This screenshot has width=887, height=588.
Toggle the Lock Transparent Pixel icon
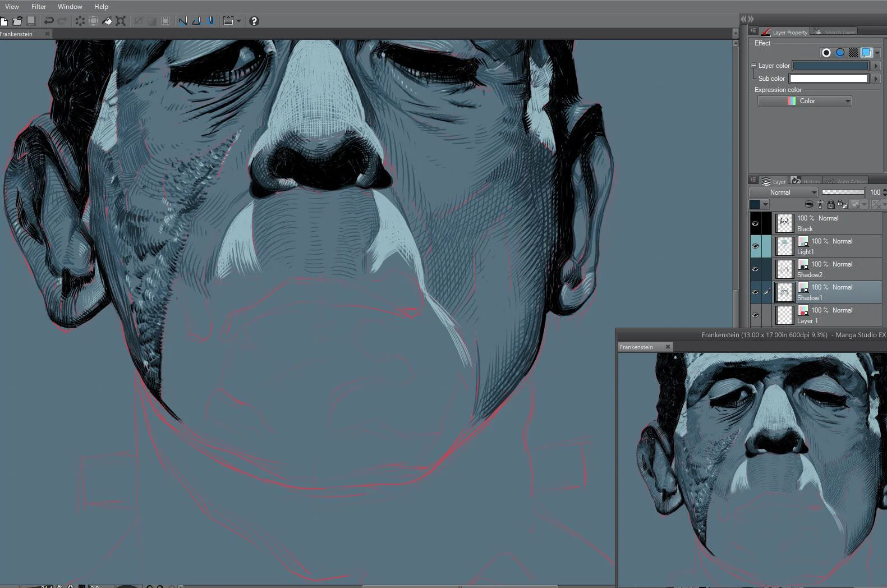click(x=842, y=204)
